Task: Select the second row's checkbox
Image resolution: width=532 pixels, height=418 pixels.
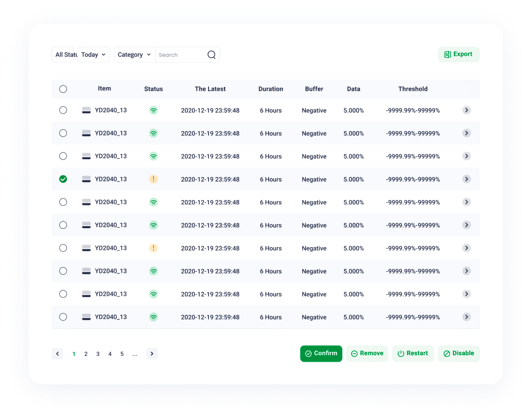Action: tap(63, 133)
